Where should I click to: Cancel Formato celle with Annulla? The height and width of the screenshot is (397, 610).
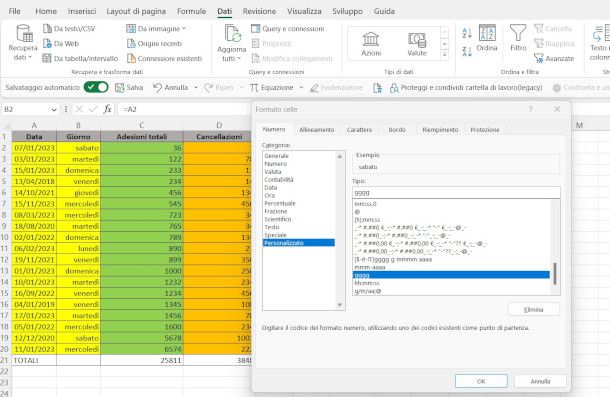pyautogui.click(x=540, y=381)
